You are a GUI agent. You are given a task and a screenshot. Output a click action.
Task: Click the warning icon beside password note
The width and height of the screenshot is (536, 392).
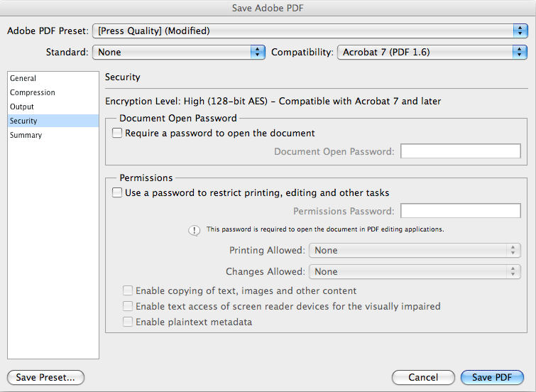tap(194, 231)
